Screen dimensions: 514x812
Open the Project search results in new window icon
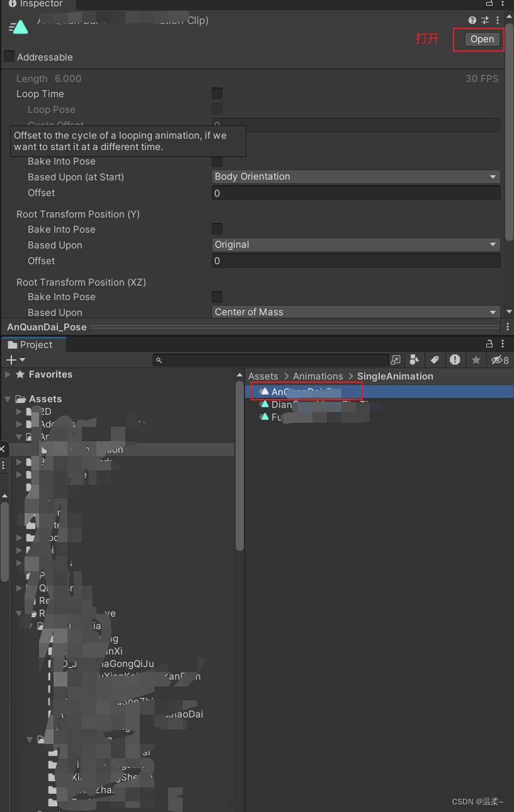pos(396,359)
